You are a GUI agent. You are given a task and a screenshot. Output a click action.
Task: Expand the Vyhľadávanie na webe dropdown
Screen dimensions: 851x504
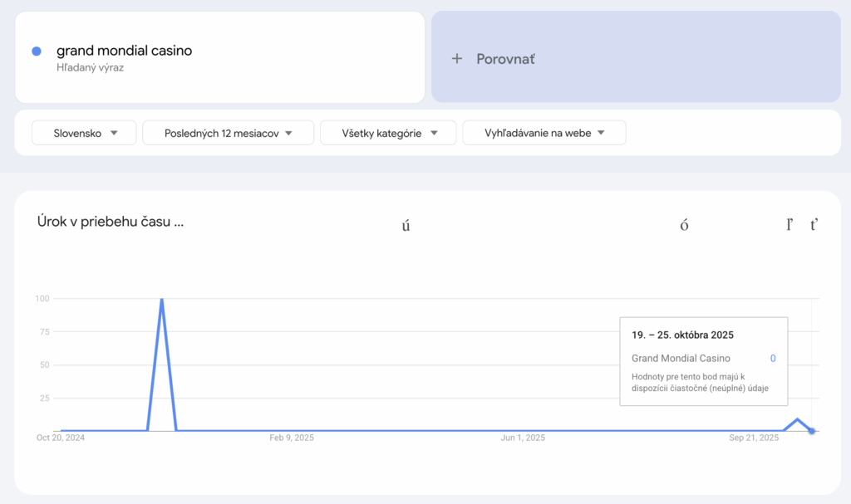click(544, 133)
